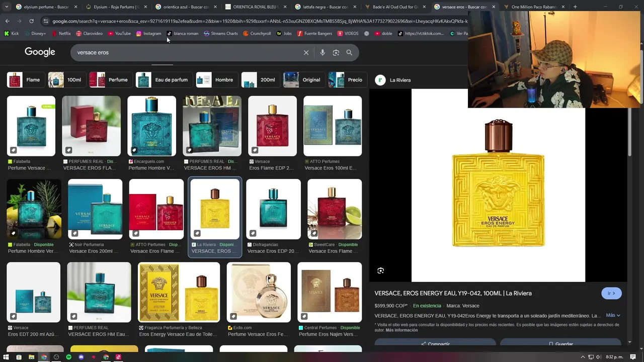
Task: Open Fraganza Eros Energy thumbnail
Action: tap(179, 292)
